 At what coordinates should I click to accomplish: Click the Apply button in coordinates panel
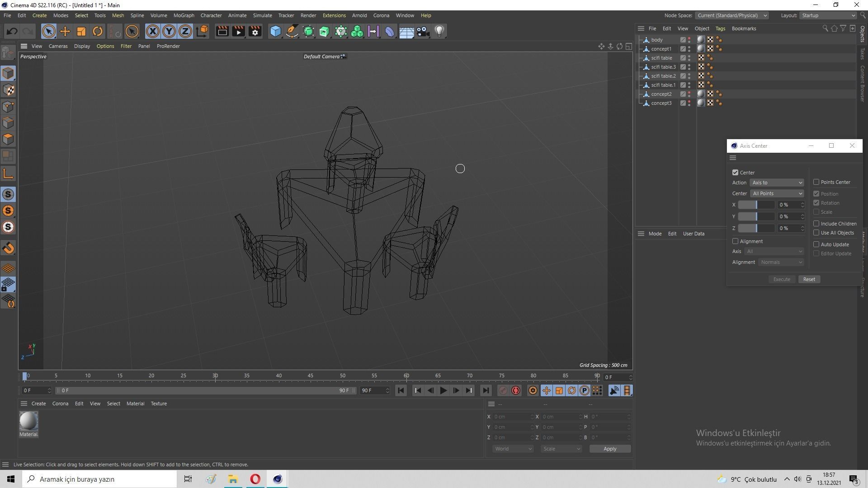pyautogui.click(x=609, y=448)
